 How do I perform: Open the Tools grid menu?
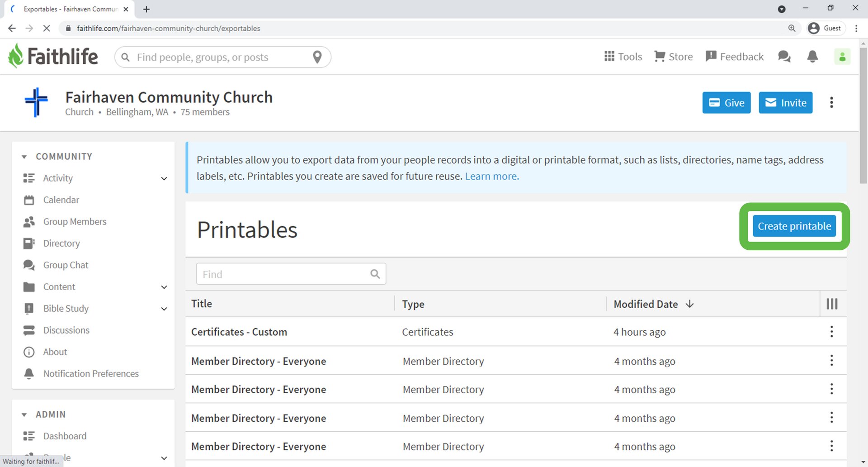click(623, 57)
